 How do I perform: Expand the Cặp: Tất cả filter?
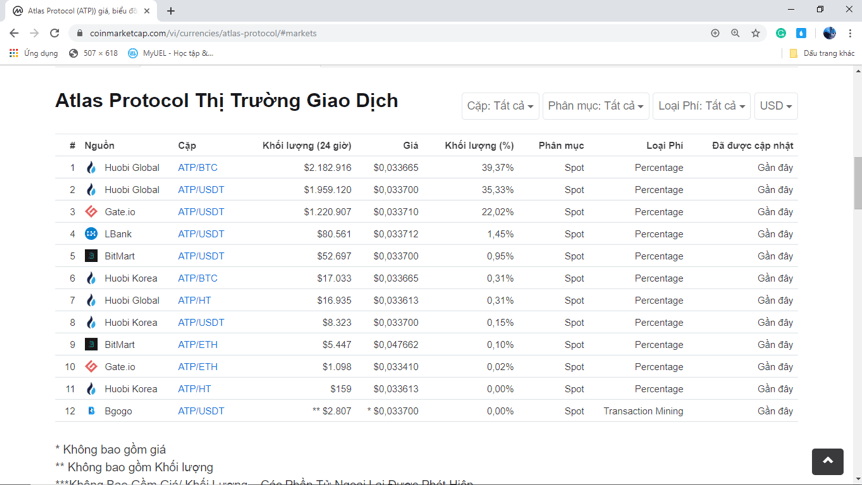tap(500, 106)
